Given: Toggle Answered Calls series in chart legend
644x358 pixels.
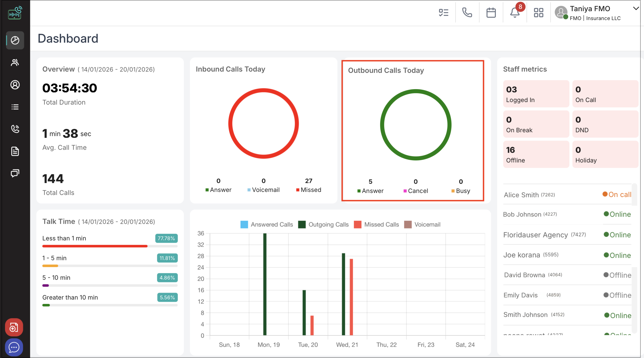Looking at the screenshot, I should [272, 224].
